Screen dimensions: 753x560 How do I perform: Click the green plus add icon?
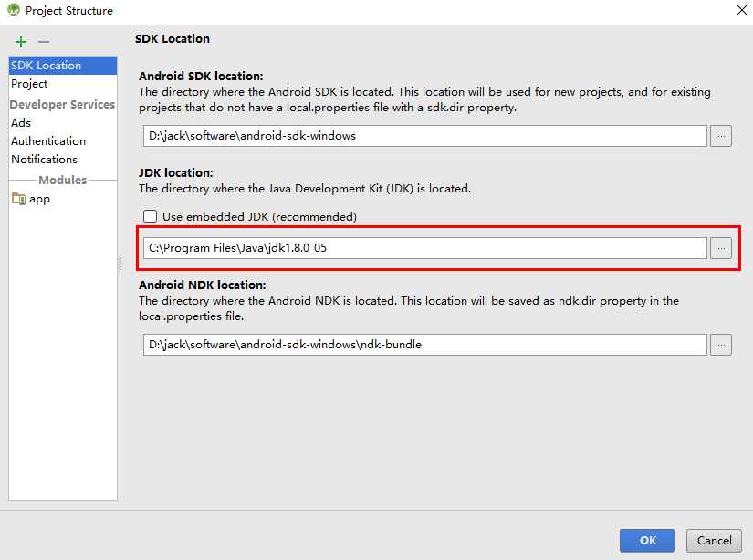(x=21, y=42)
